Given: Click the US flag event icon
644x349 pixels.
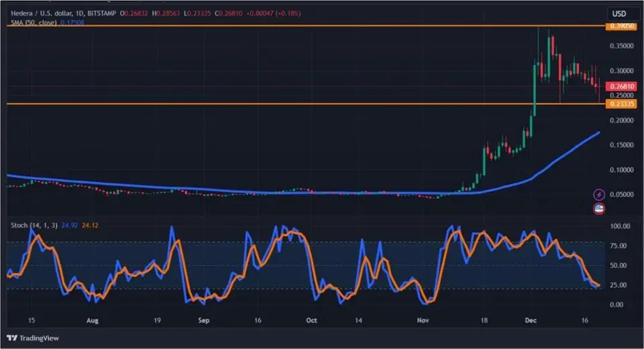Looking at the screenshot, I should point(599,209).
